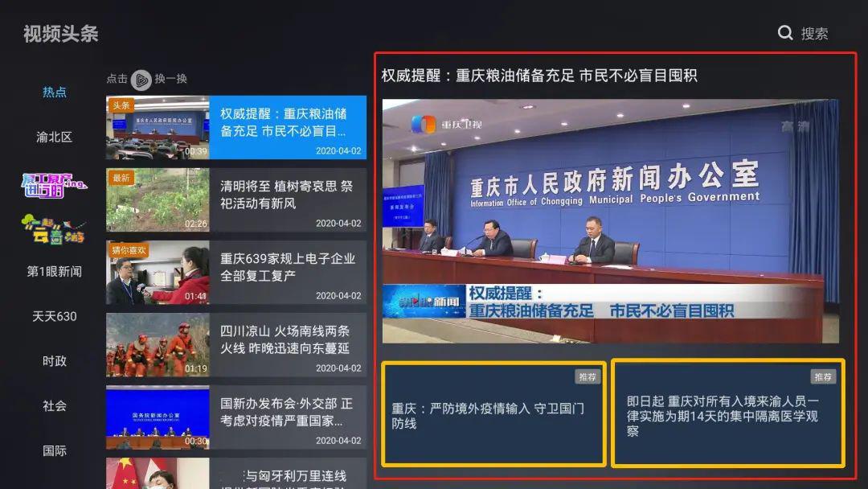This screenshot has width=868, height=489.
Task: Open the 复工复产进行时 channel logo
Action: pos(53,183)
